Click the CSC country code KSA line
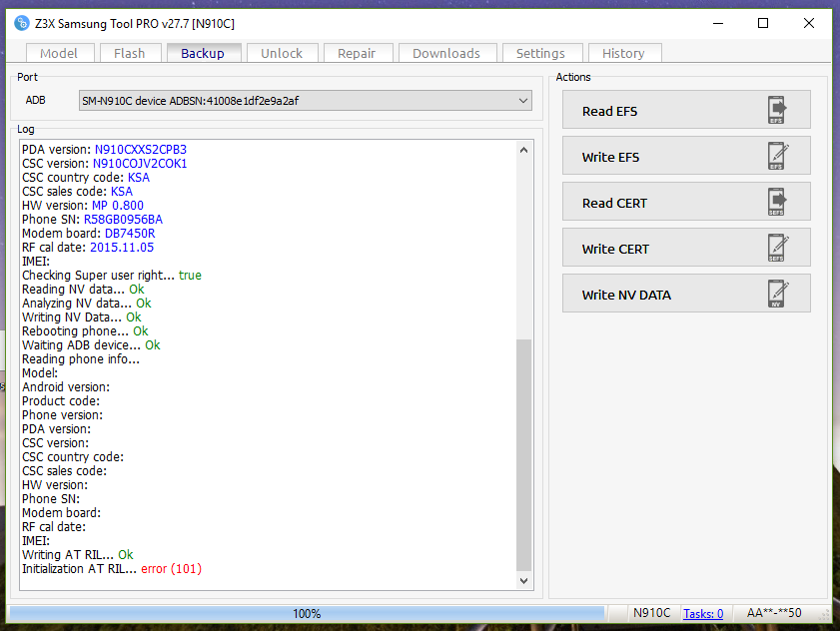This screenshot has width=840, height=631. (x=86, y=178)
